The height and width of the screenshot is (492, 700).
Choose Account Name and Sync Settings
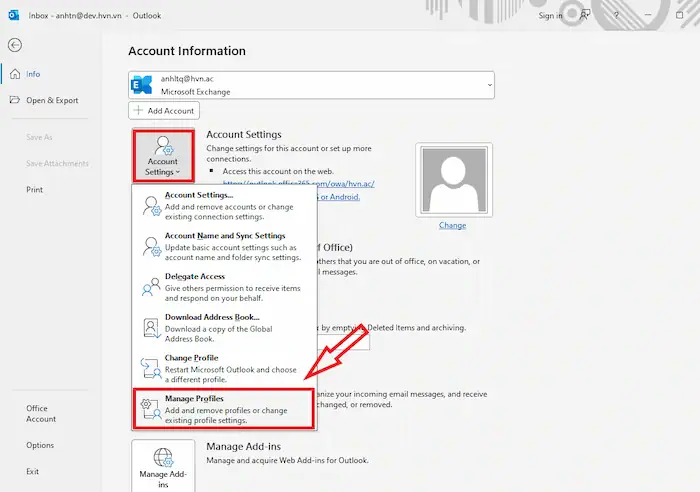click(x=225, y=246)
